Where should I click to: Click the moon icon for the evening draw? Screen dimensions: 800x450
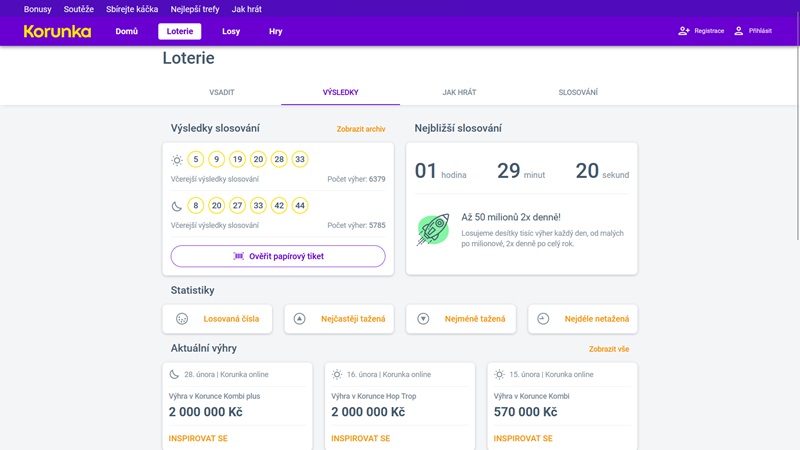point(177,206)
